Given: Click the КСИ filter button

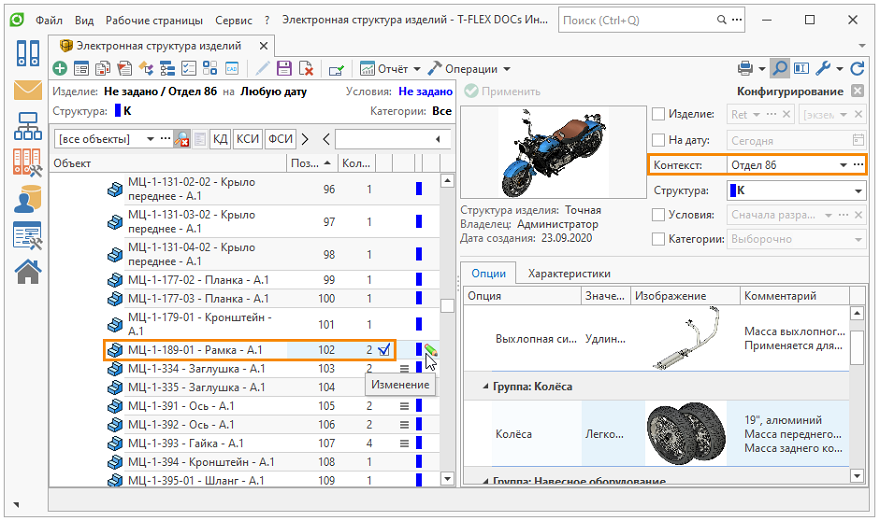Looking at the screenshot, I should pyautogui.click(x=248, y=139).
